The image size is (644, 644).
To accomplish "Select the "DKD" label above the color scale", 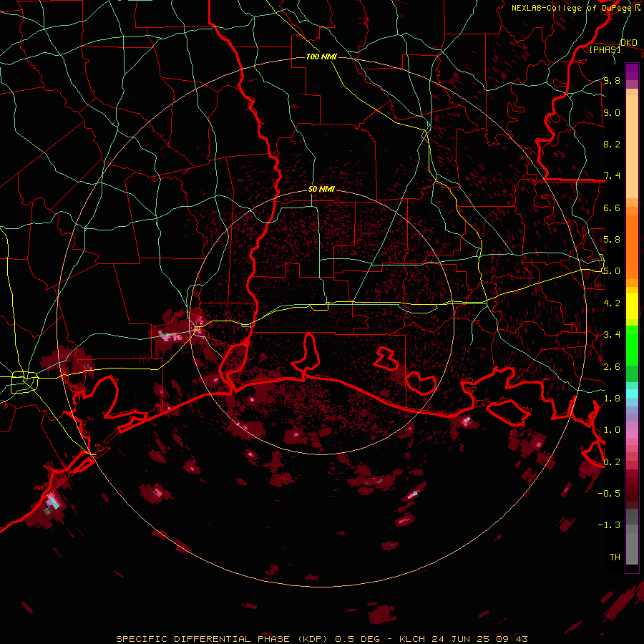I will [629, 43].
